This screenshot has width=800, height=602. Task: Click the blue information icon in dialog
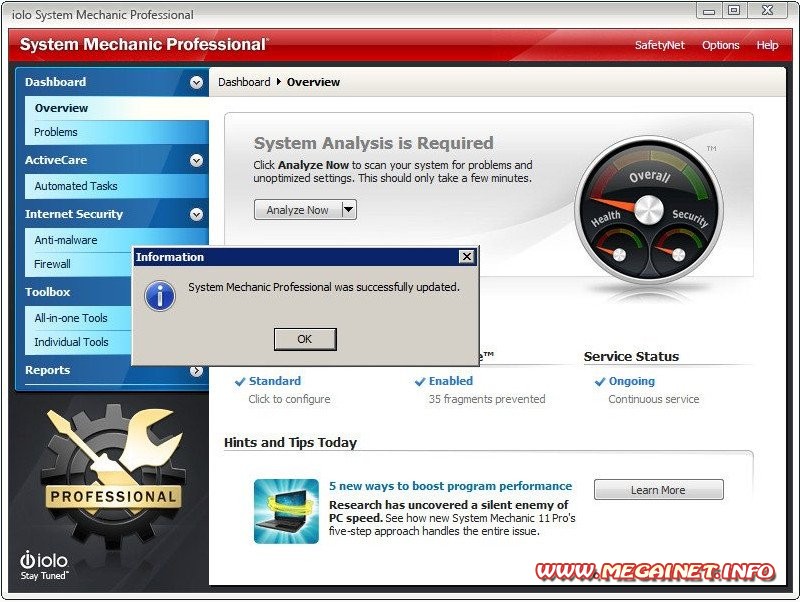[x=160, y=296]
